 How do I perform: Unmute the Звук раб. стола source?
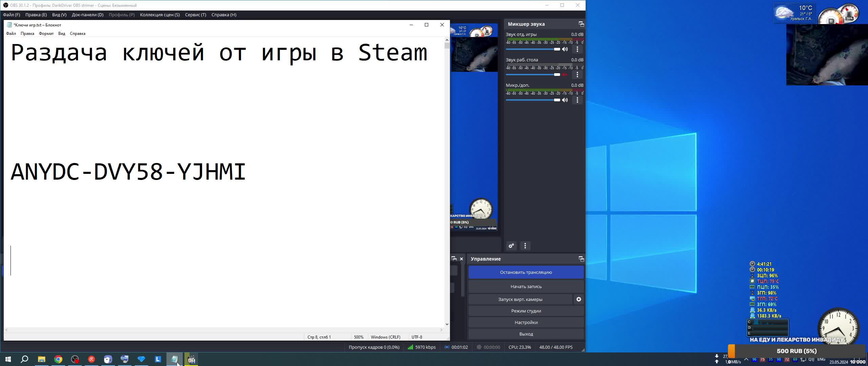(565, 75)
